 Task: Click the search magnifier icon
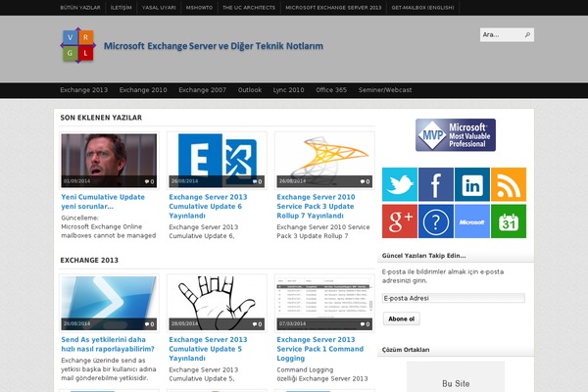527,35
